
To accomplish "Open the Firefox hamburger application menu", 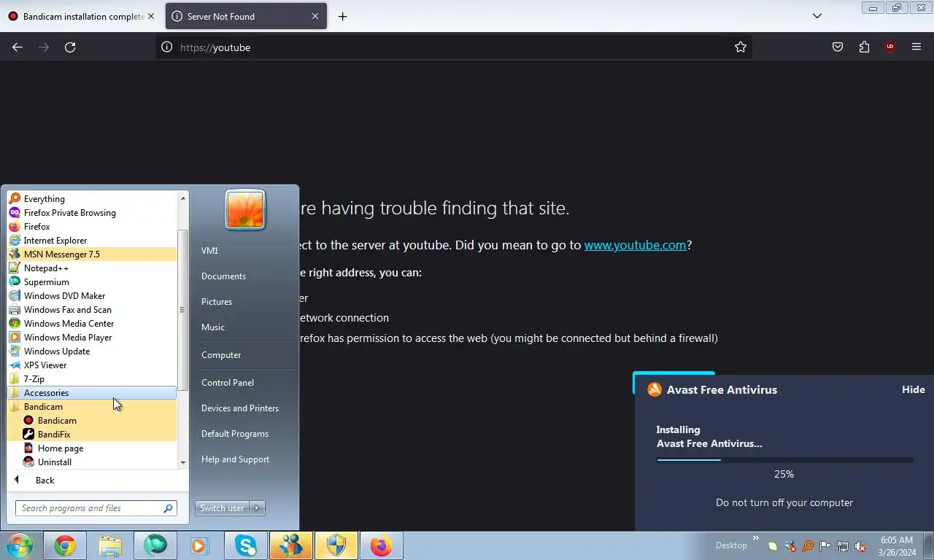I will (916, 47).
